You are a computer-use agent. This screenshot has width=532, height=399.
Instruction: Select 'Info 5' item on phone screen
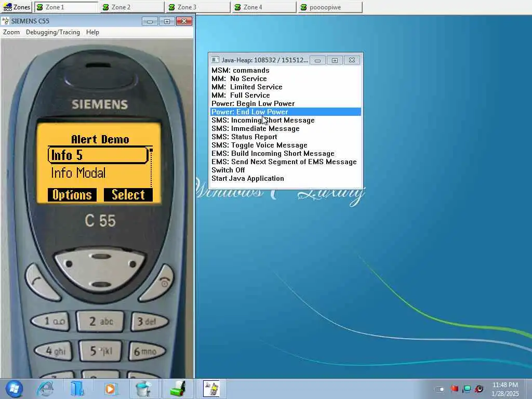pos(98,155)
